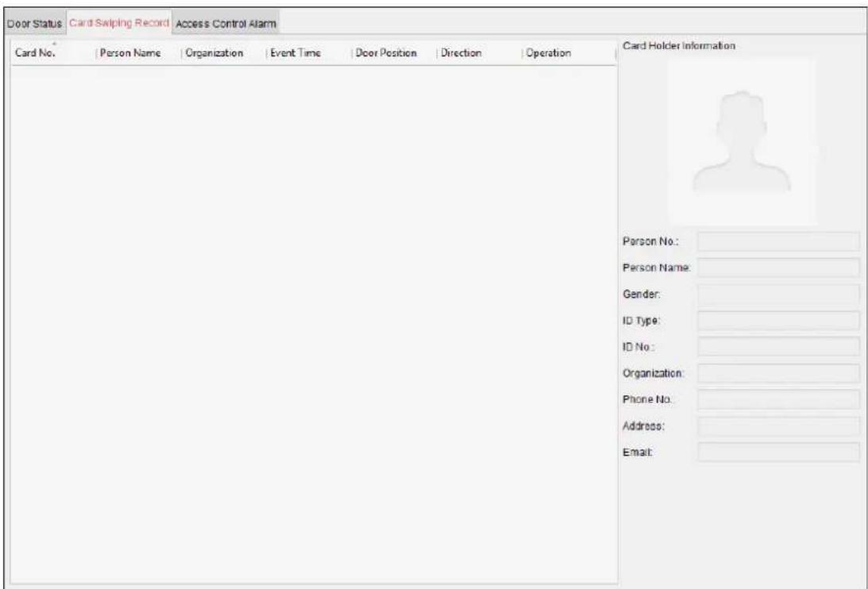Click the Organization column header
Image resolution: width=868 pixels, height=589 pixels.
tap(223, 53)
